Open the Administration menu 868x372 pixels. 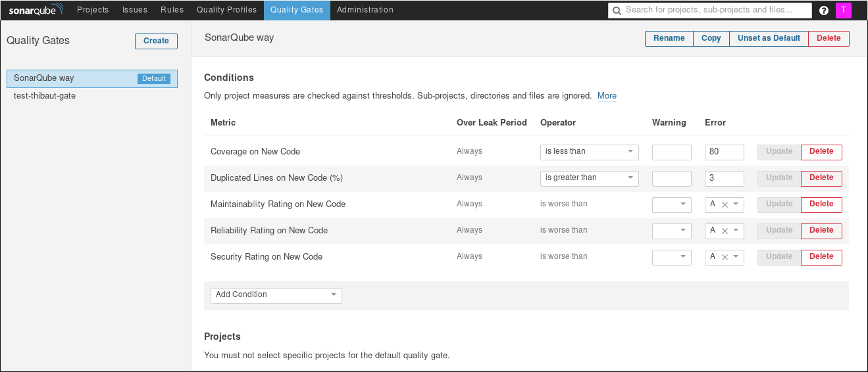coord(365,10)
